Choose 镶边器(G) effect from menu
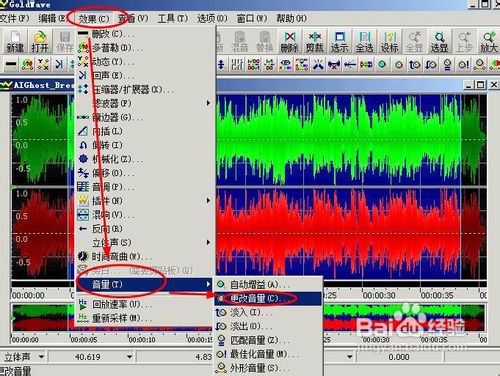500x376 pixels. click(x=144, y=117)
